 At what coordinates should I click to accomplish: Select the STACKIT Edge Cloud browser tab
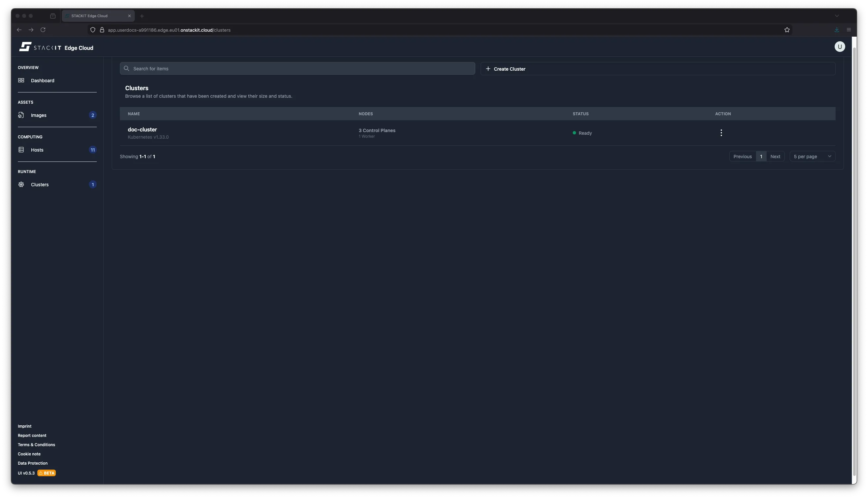[x=92, y=16]
